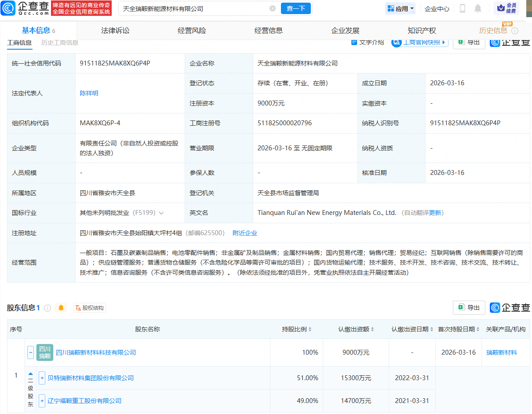Click the 查一下 search button

pyautogui.click(x=295, y=8)
